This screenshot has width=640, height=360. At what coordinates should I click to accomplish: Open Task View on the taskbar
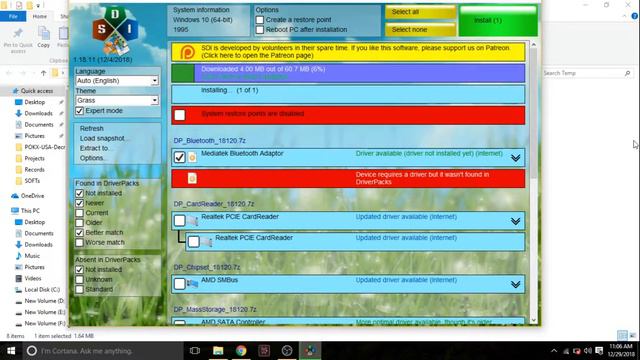pyautogui.click(x=195, y=351)
